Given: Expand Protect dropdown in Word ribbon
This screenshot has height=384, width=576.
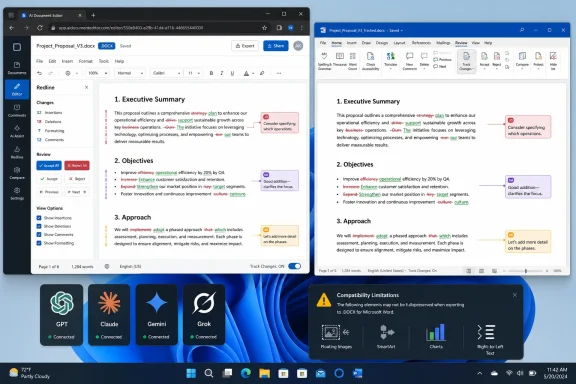Looking at the screenshot, I should coord(538,69).
